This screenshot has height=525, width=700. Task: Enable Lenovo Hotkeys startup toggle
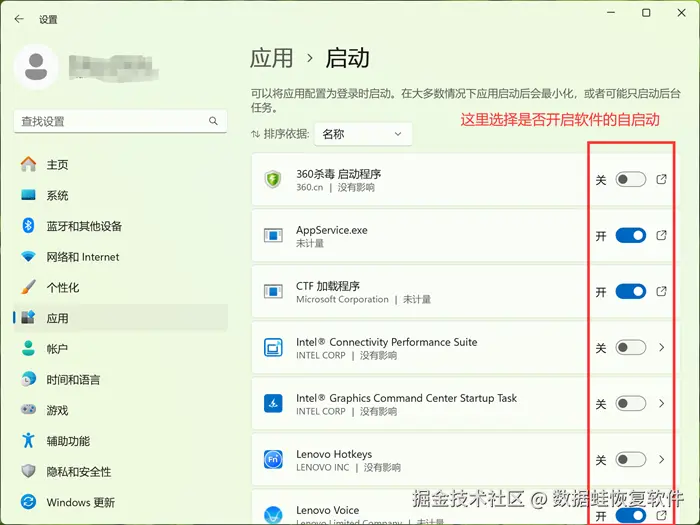click(x=630, y=459)
